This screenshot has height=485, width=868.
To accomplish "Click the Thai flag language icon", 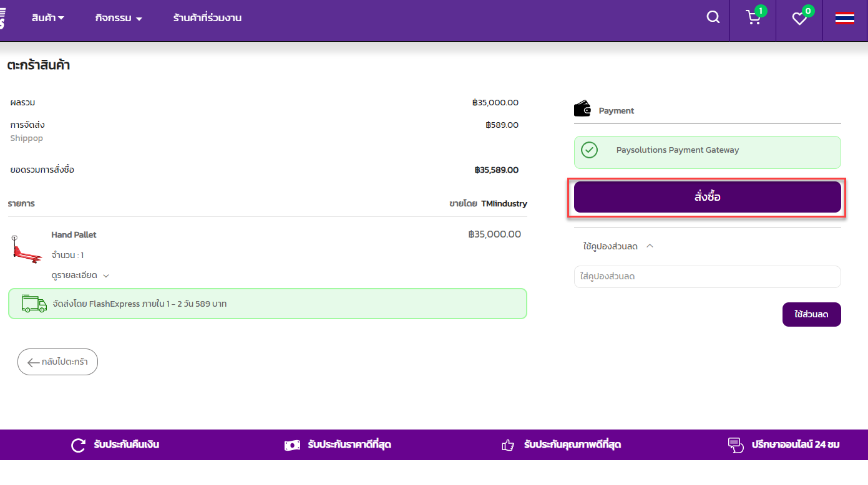I will coord(845,19).
